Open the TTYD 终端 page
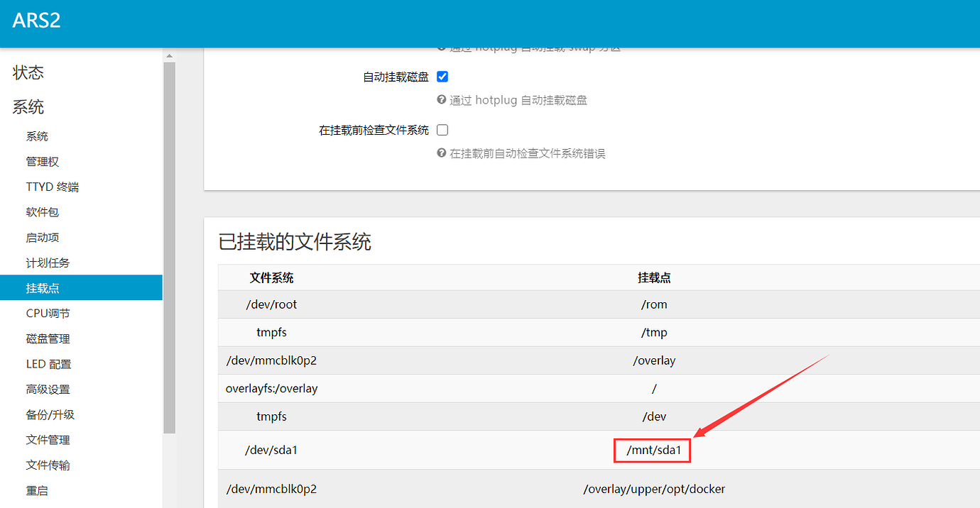This screenshot has width=980, height=508. click(x=52, y=186)
